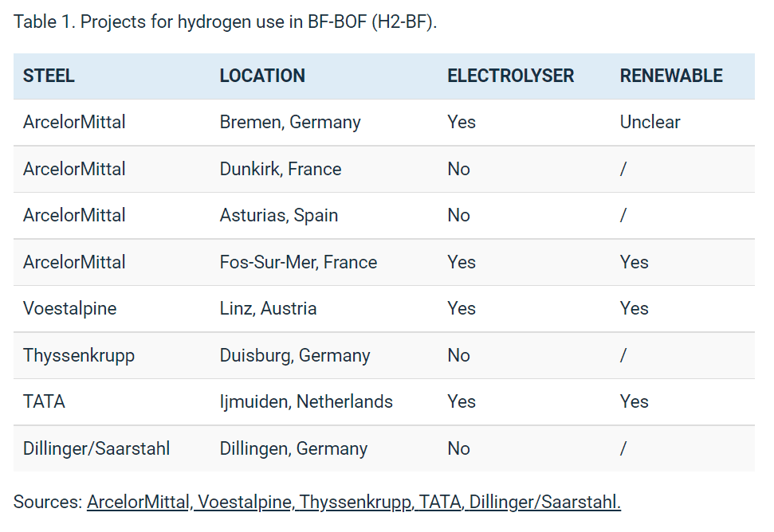Select the Linz, Austria cell
The height and width of the screenshot is (532, 774).
pos(268,309)
